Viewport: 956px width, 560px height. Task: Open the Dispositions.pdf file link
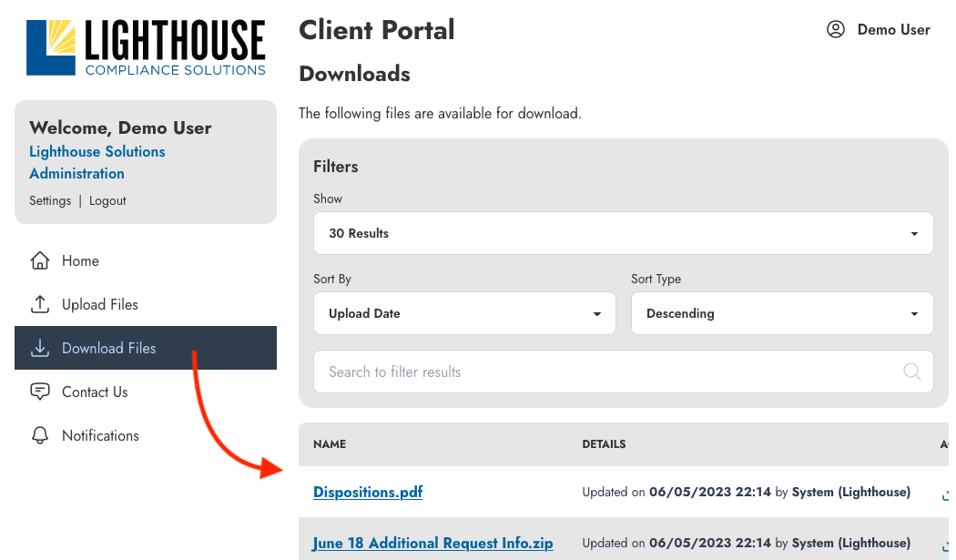(367, 492)
